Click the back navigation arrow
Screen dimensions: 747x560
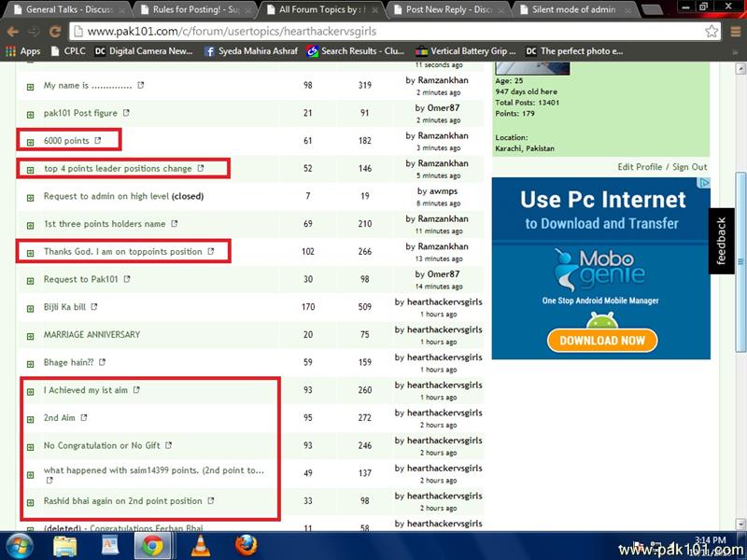13,31
